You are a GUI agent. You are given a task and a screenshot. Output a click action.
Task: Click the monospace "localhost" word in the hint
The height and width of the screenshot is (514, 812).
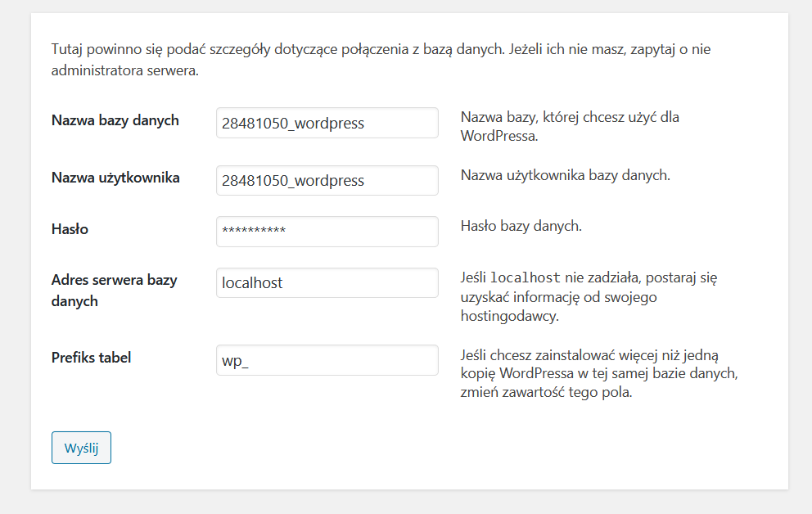point(525,278)
